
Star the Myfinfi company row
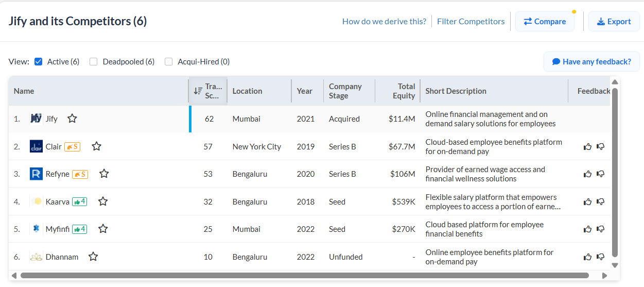tap(103, 229)
